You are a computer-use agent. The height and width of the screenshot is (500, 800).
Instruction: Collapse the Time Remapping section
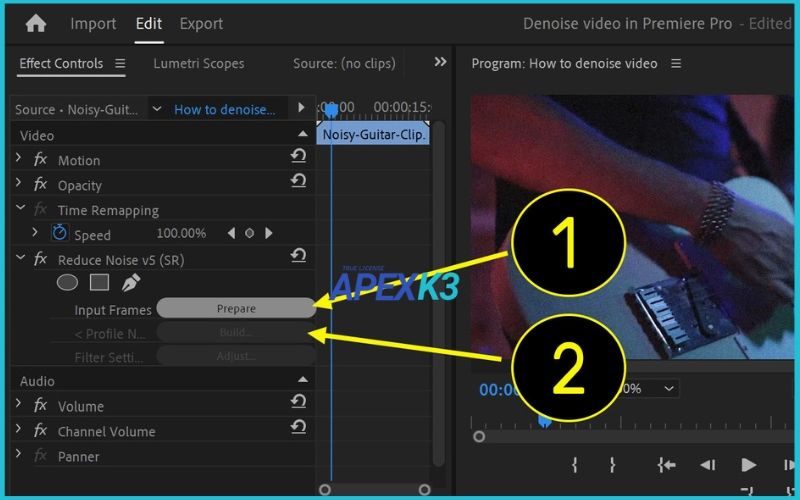tap(20, 209)
